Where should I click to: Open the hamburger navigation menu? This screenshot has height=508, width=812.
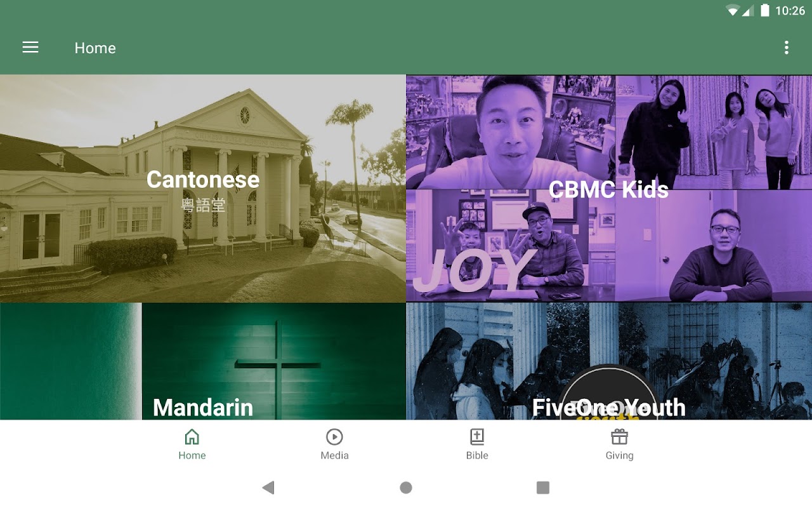point(30,48)
